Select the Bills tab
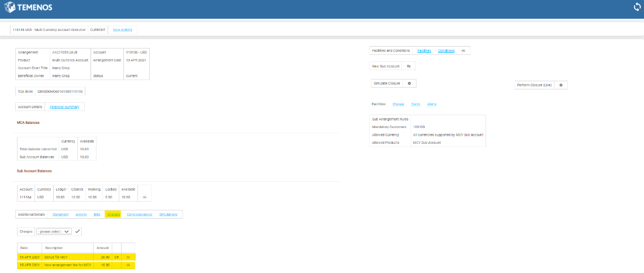644x273 pixels. (97, 215)
